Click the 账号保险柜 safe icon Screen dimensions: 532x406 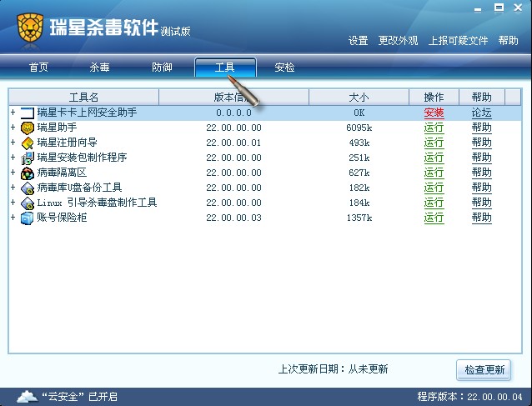(28, 218)
